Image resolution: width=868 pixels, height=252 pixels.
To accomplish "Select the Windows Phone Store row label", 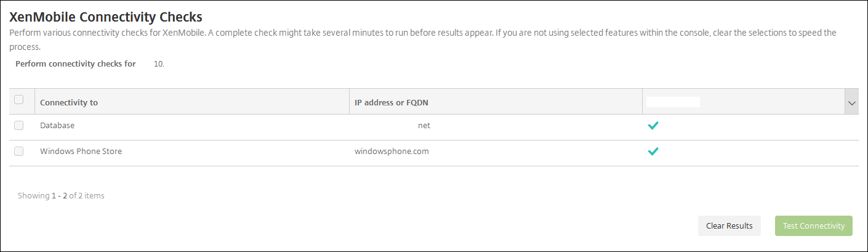I will tap(81, 151).
